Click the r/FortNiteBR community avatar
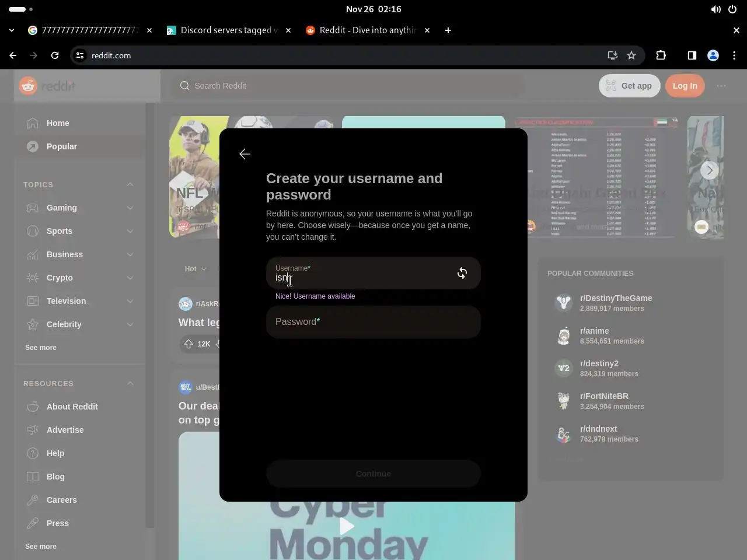This screenshot has height=560, width=747. tap(564, 401)
